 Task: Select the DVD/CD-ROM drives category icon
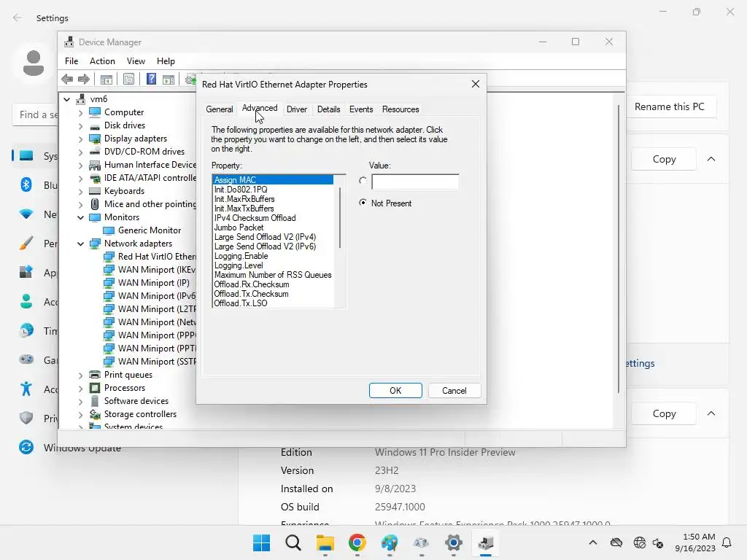(95, 152)
